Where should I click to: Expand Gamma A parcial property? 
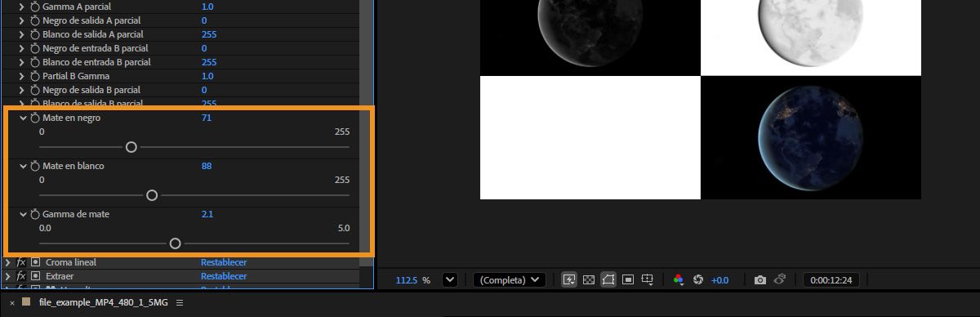point(22,7)
